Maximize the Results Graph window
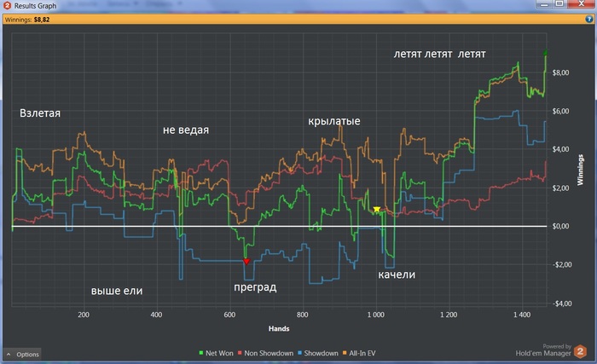Screen dimensions: 597x364 559,4
